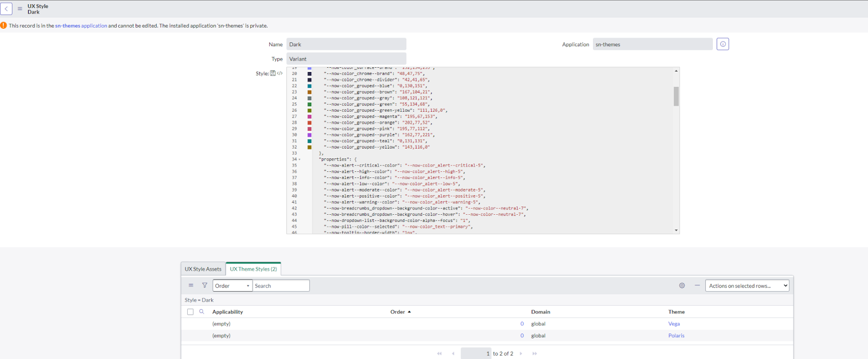Click the Application info icon
This screenshot has width=868, height=359.
pyautogui.click(x=723, y=44)
